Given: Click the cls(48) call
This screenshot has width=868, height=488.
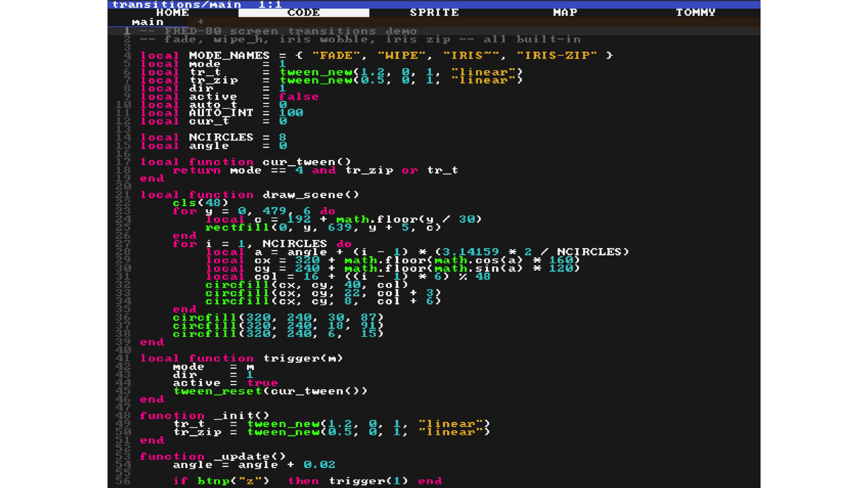Looking at the screenshot, I should pos(201,203).
